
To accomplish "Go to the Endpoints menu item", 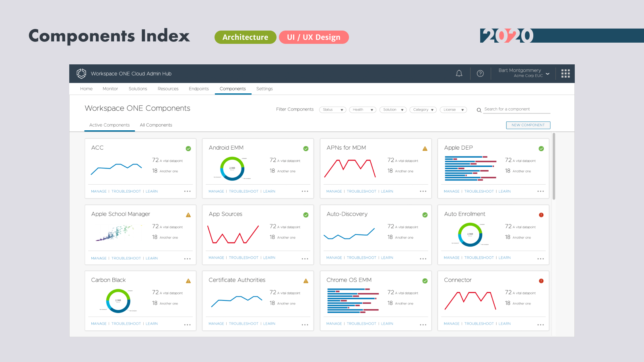I will click(x=199, y=89).
